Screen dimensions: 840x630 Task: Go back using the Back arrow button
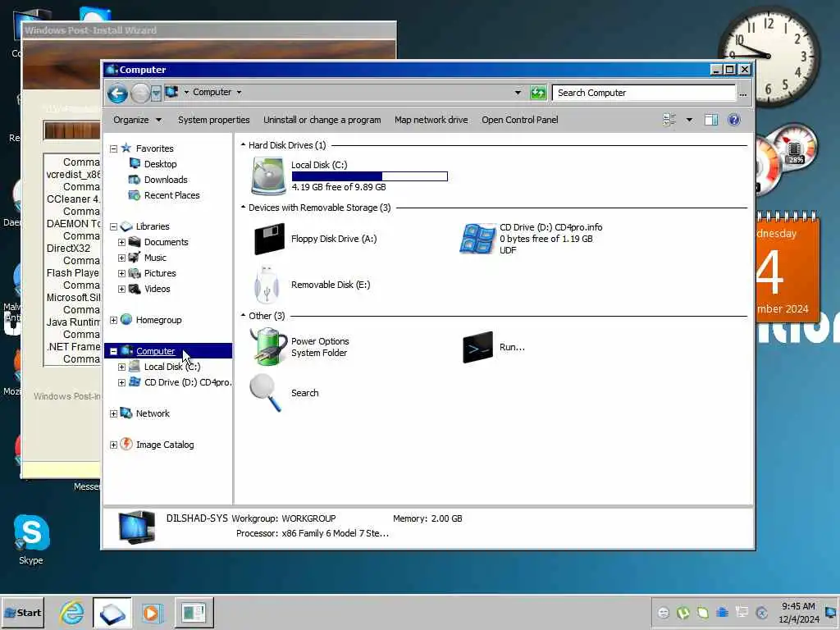117,94
